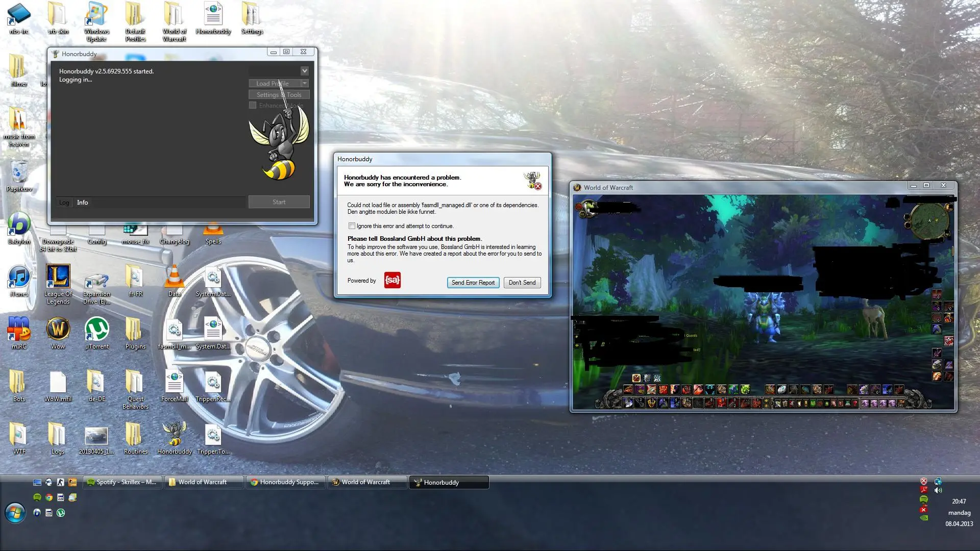Screen dimensions: 980x551
Task: Click the Start button in Honorbuddy
Action: pyautogui.click(x=279, y=202)
